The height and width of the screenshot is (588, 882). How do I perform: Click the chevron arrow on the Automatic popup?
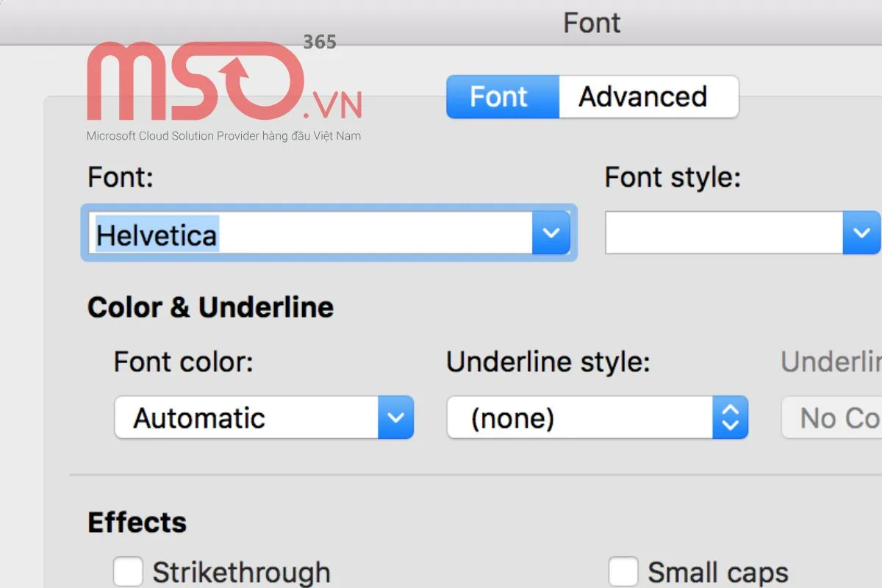click(395, 417)
